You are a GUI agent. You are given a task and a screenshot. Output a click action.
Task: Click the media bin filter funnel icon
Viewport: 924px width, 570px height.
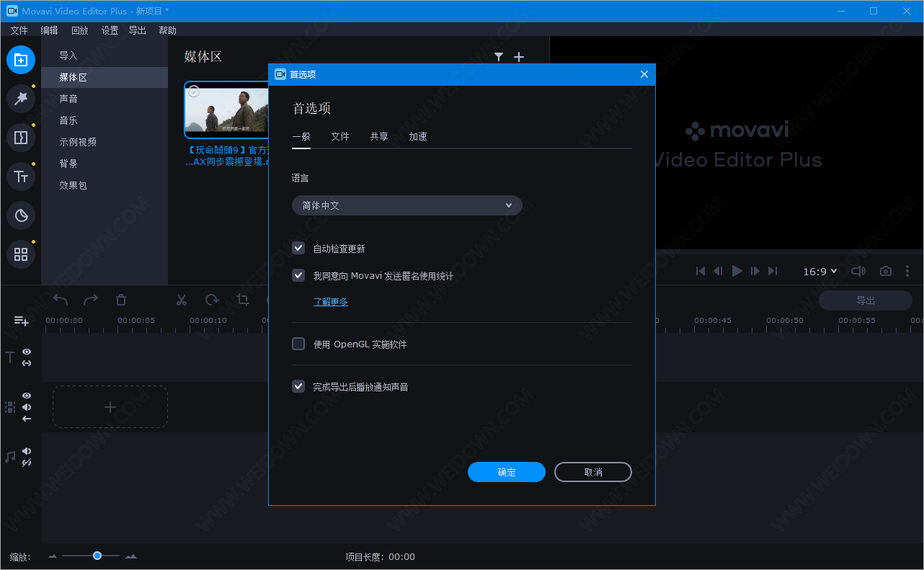pyautogui.click(x=499, y=57)
